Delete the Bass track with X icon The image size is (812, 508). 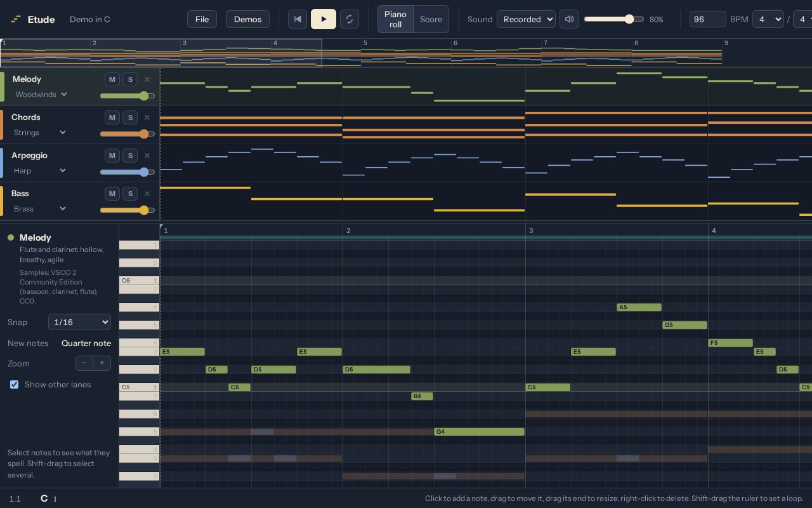147,194
